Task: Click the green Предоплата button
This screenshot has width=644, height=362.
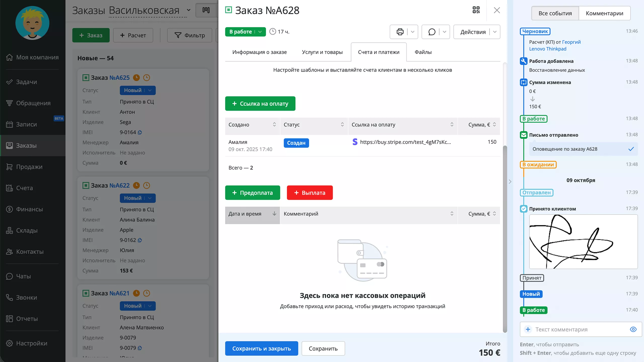Action: click(x=252, y=193)
